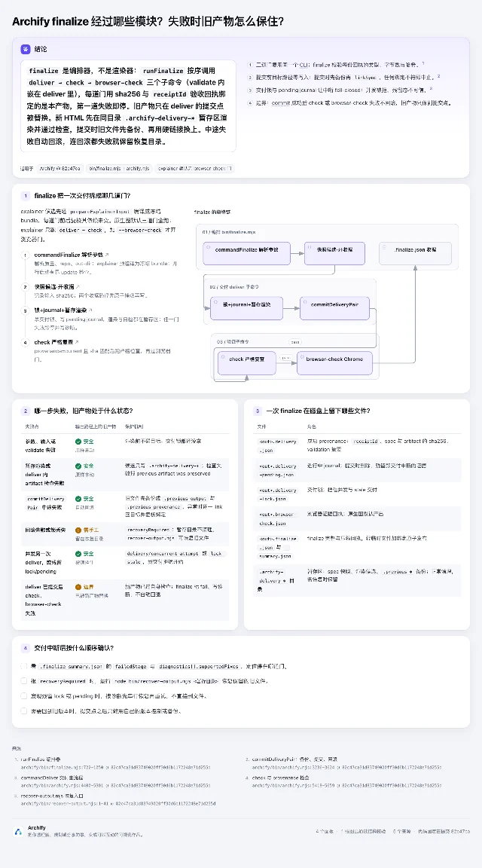Image resolution: width=482 pixels, height=868 pixels.
Task: Click the orange 需手工 status icon
Action: pos(78,530)
